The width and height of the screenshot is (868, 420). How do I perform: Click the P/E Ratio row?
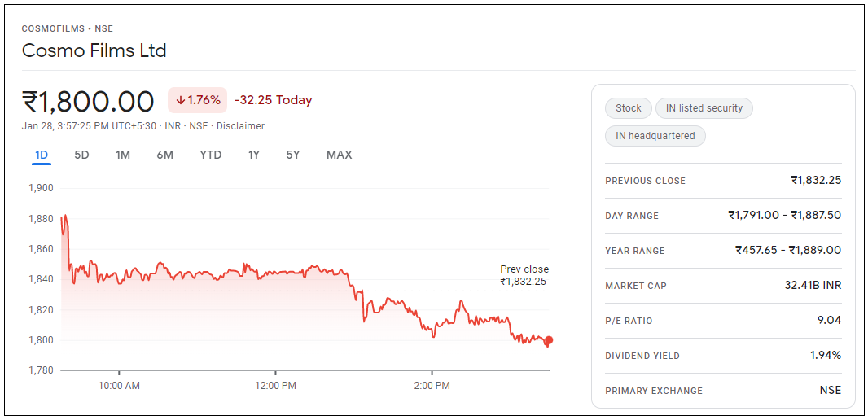[723, 321]
